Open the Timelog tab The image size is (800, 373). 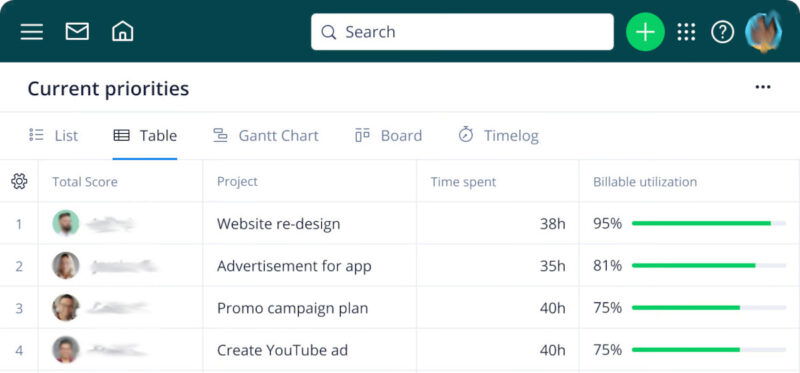[498, 135]
